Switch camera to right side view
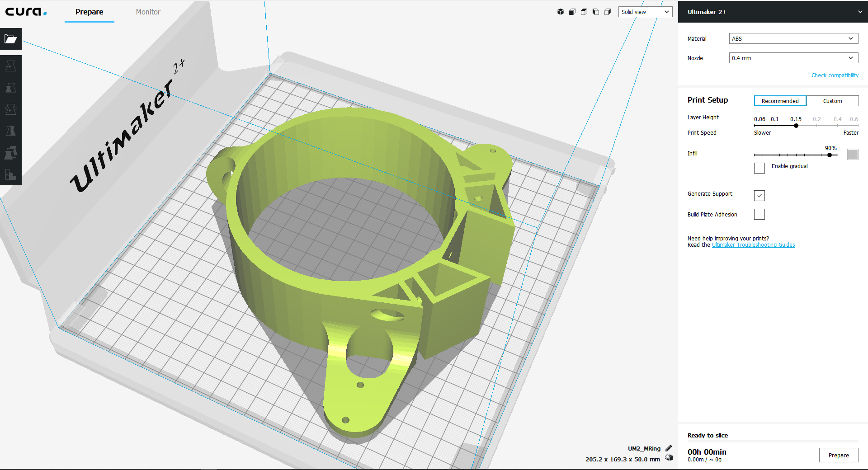This screenshot has height=470, width=868. pyautogui.click(x=608, y=12)
